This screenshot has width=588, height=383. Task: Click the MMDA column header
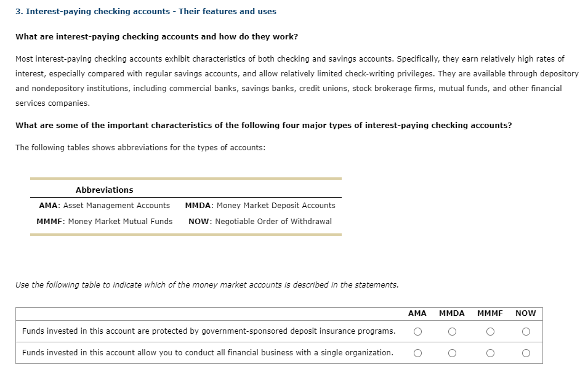pos(453,313)
